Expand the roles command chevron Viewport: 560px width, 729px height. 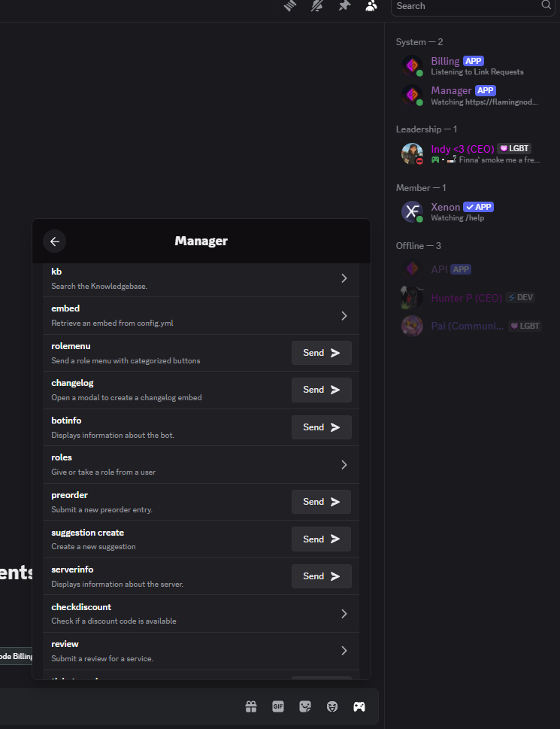point(344,464)
